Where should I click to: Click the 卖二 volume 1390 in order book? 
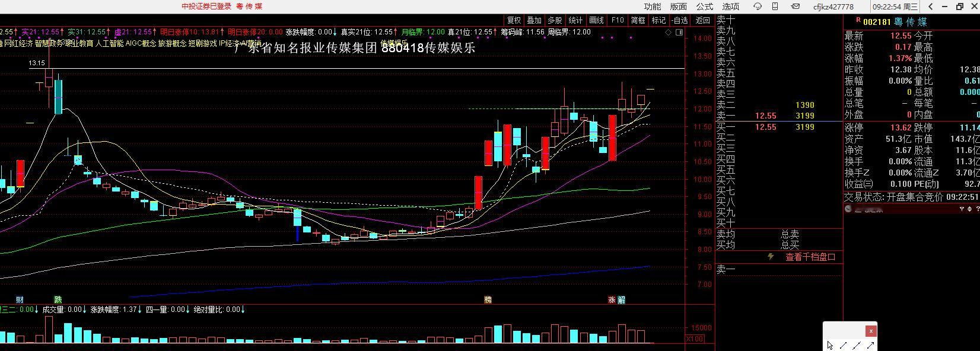(804, 105)
